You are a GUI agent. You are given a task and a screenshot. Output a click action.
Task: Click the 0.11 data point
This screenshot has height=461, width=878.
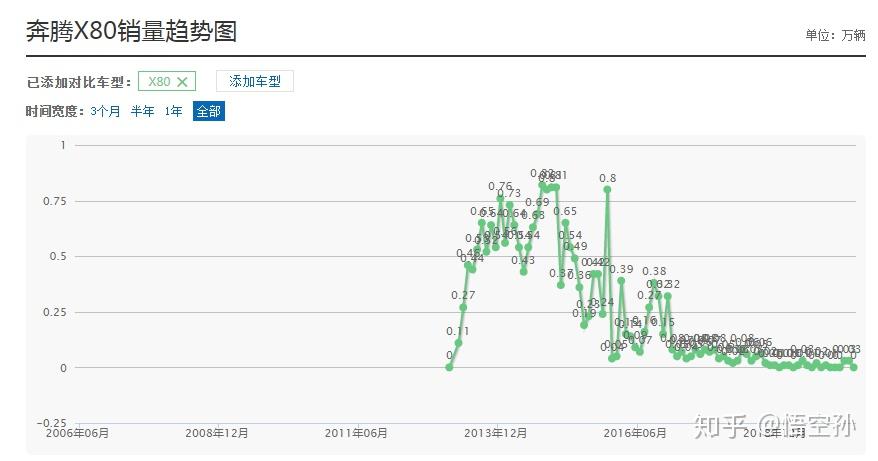click(x=458, y=343)
